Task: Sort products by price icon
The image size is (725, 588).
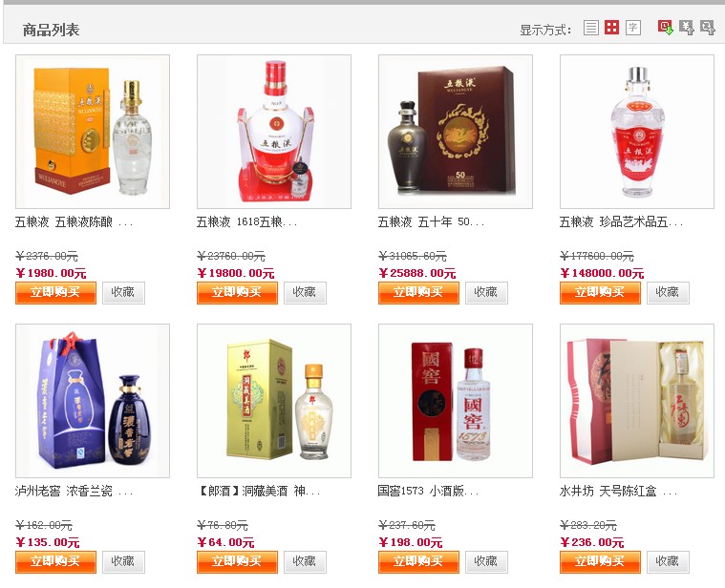Action: tap(687, 28)
